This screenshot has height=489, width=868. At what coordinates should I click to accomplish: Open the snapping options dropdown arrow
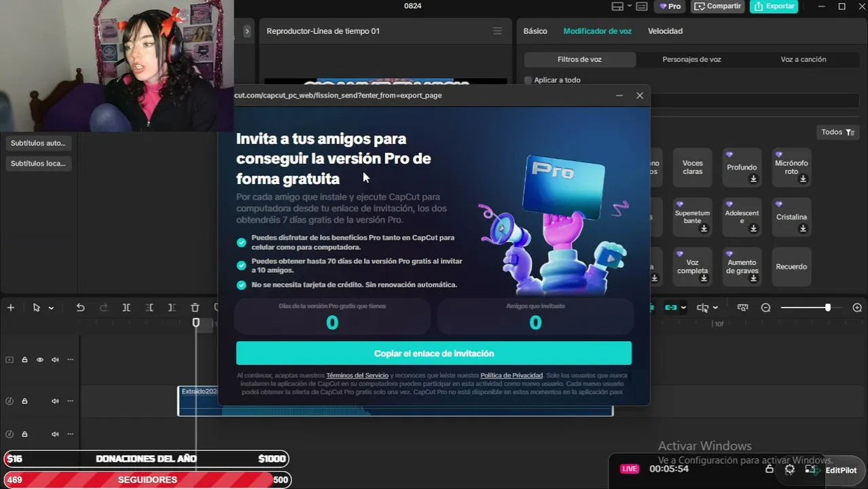715,308
